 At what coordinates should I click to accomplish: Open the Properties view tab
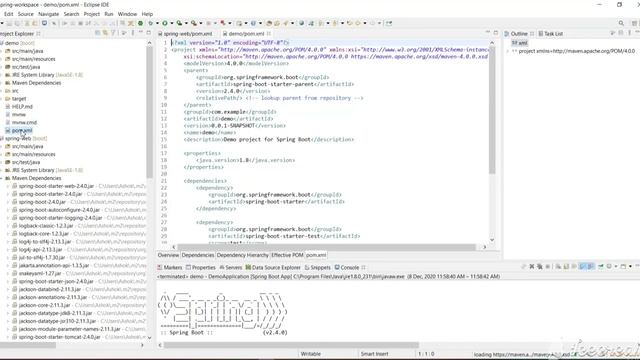point(201,267)
